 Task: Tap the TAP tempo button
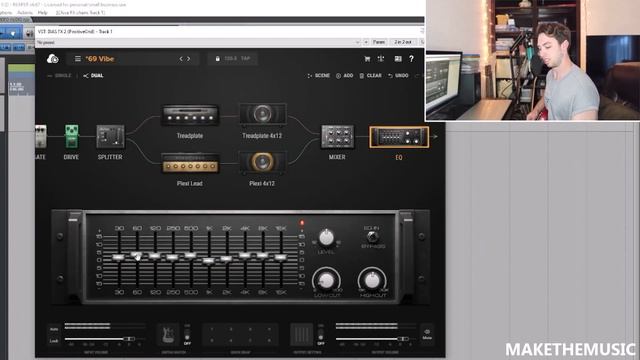(x=245, y=59)
